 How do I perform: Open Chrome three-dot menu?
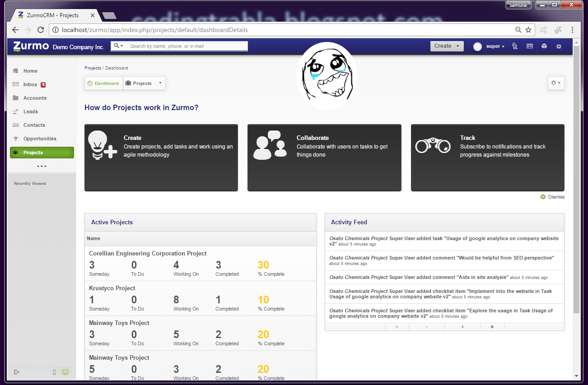(572, 30)
